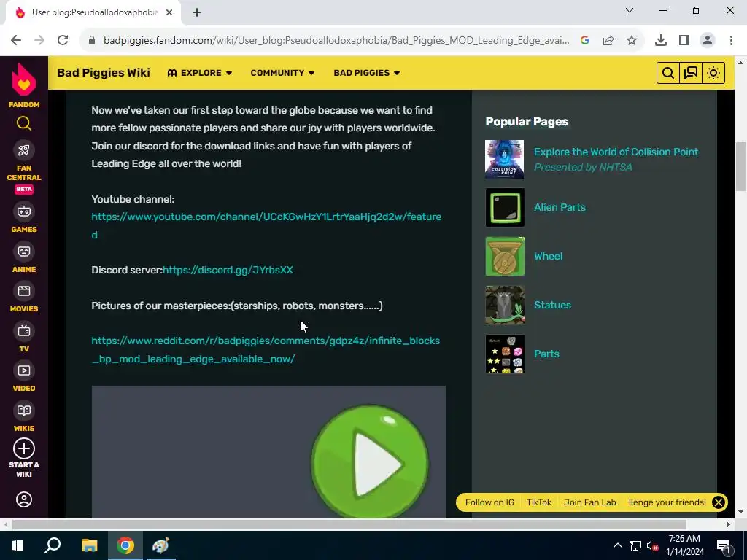Screen dimensions: 747x560
Task: Click the address bar URL field
Action: pyautogui.click(x=336, y=41)
